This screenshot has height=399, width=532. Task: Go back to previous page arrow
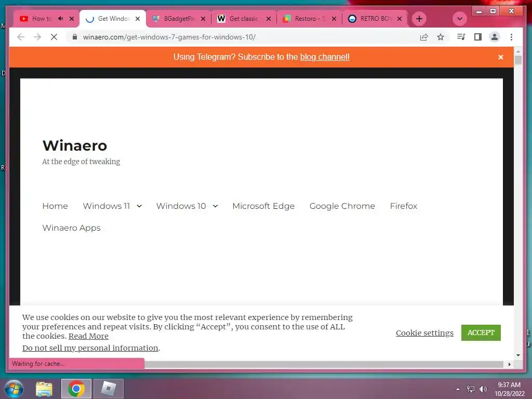[21, 37]
